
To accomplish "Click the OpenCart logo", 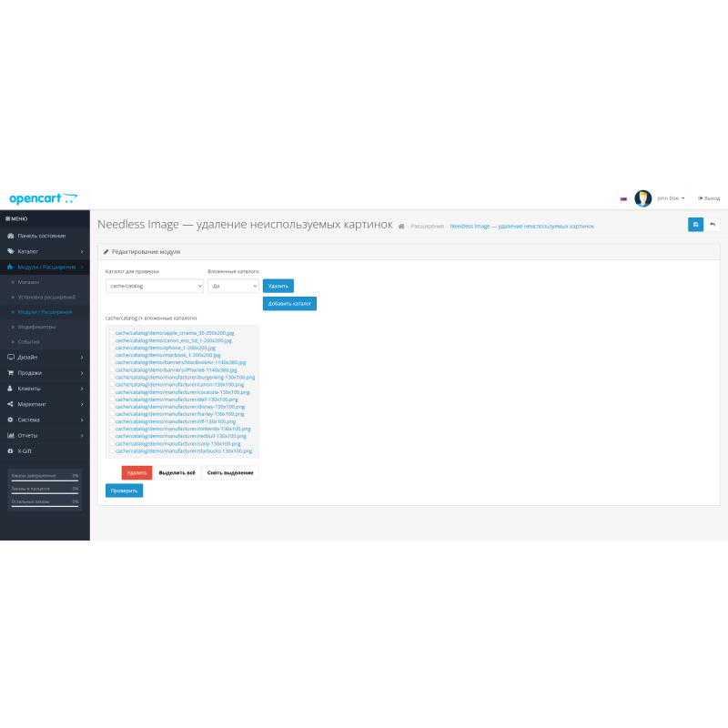I will click(x=43, y=197).
